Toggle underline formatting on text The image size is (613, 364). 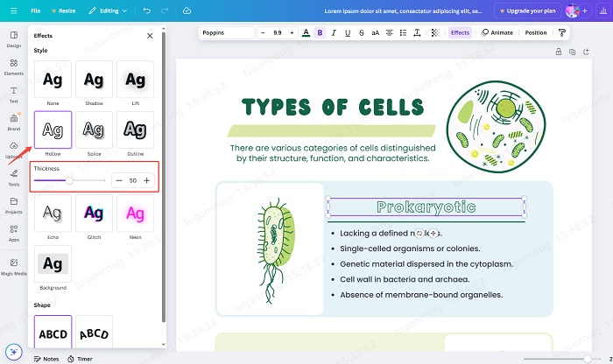pyautogui.click(x=348, y=32)
